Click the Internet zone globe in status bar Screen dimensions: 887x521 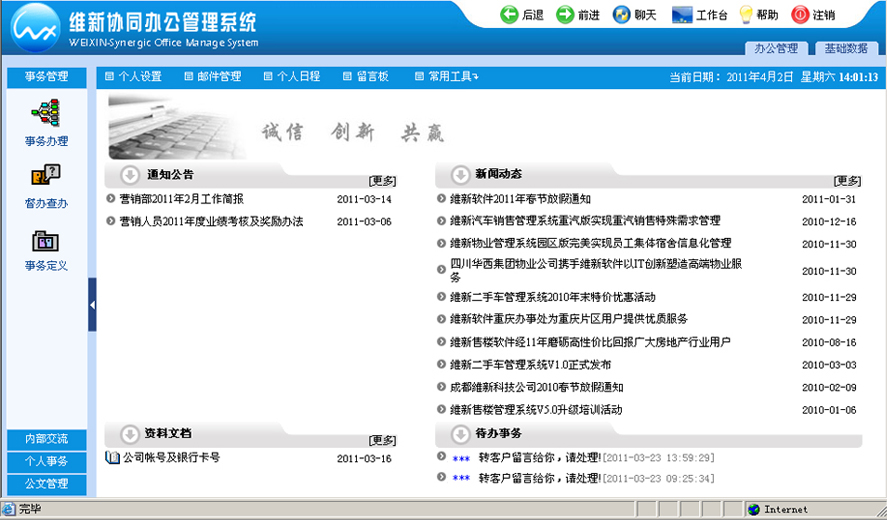pos(753,509)
